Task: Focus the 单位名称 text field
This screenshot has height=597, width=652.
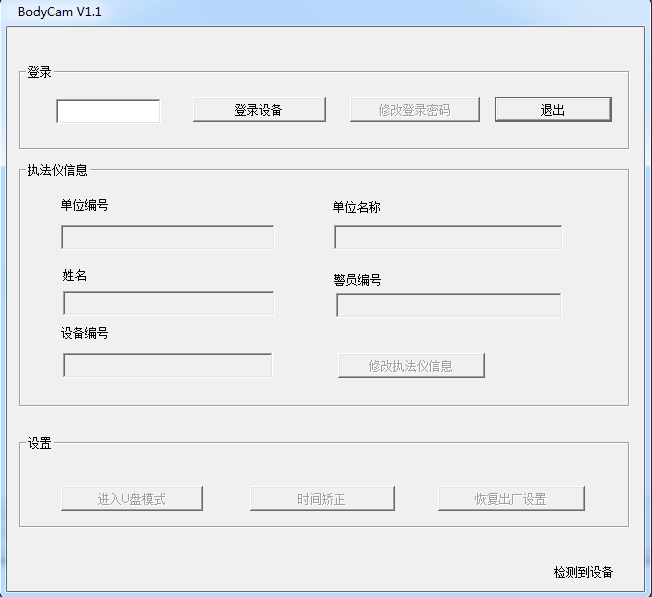Action: point(448,238)
